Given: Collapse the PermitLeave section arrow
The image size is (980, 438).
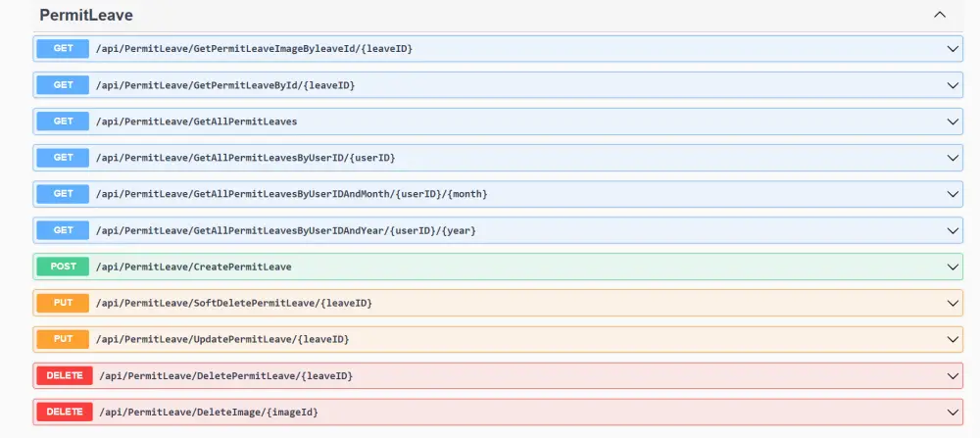Looking at the screenshot, I should click(x=940, y=15).
